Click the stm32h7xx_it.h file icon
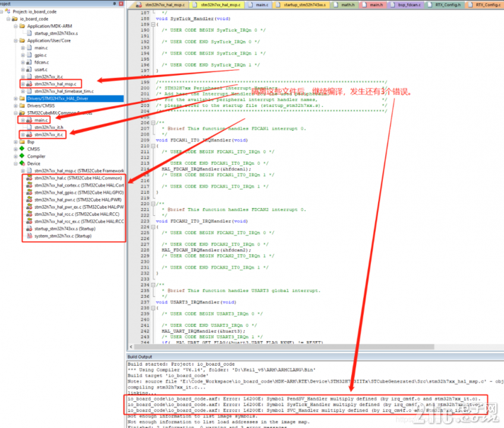The image size is (504, 428). click(29, 127)
